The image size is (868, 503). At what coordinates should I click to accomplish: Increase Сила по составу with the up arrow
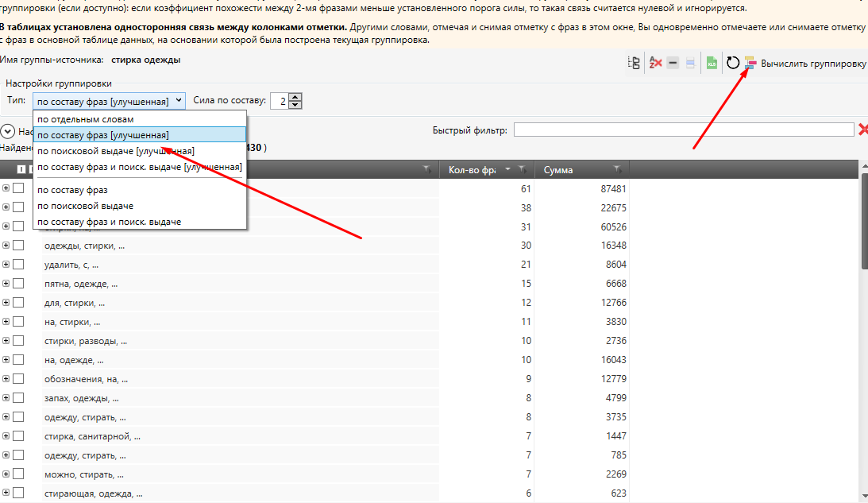pyautogui.click(x=295, y=97)
